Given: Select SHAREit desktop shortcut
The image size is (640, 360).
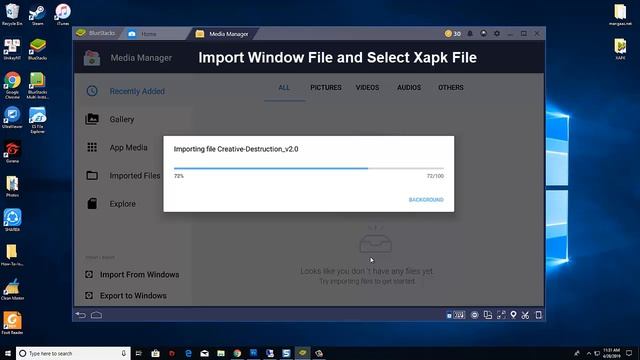Looking at the screenshot, I should pyautogui.click(x=12, y=220).
